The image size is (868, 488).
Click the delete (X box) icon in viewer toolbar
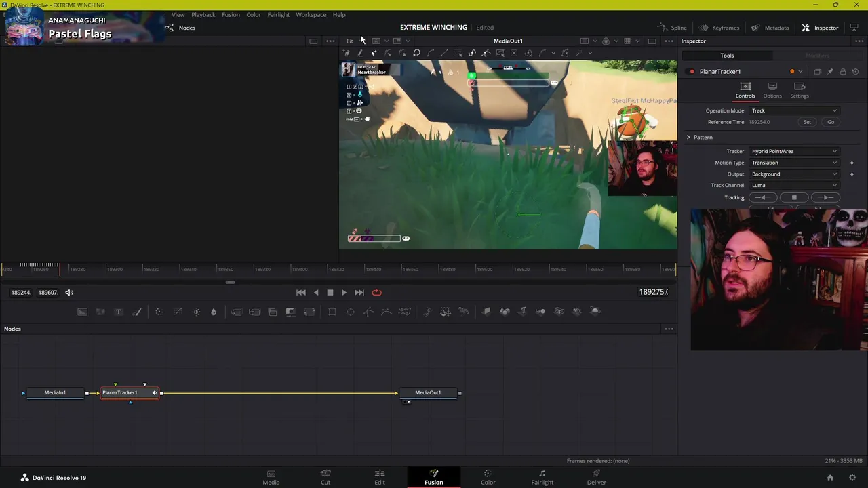pos(514,53)
